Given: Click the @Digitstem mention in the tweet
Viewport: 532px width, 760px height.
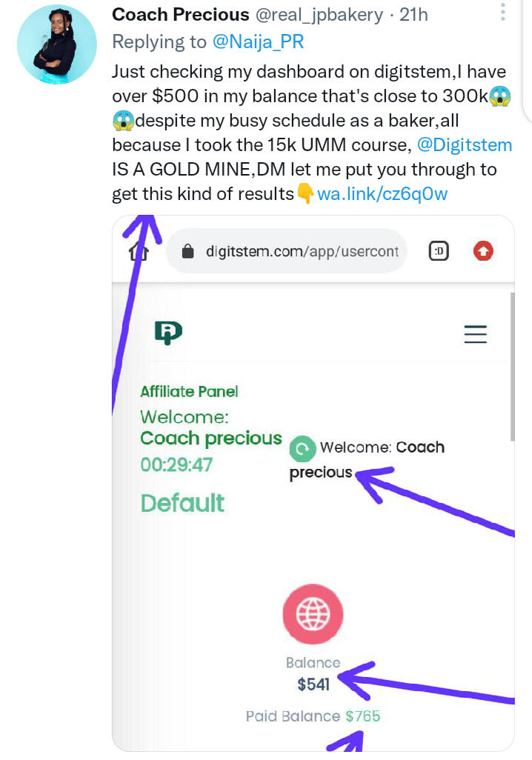Looking at the screenshot, I should coord(464,144).
